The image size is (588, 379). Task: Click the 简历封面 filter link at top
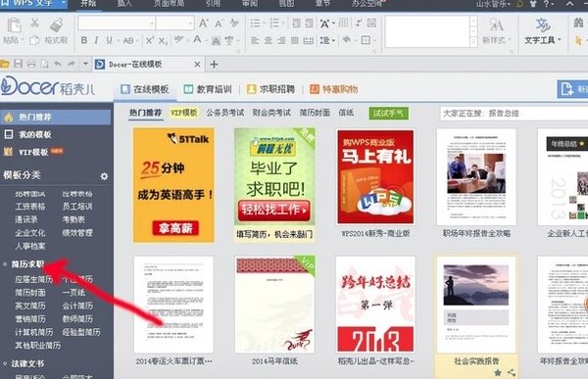coord(315,113)
